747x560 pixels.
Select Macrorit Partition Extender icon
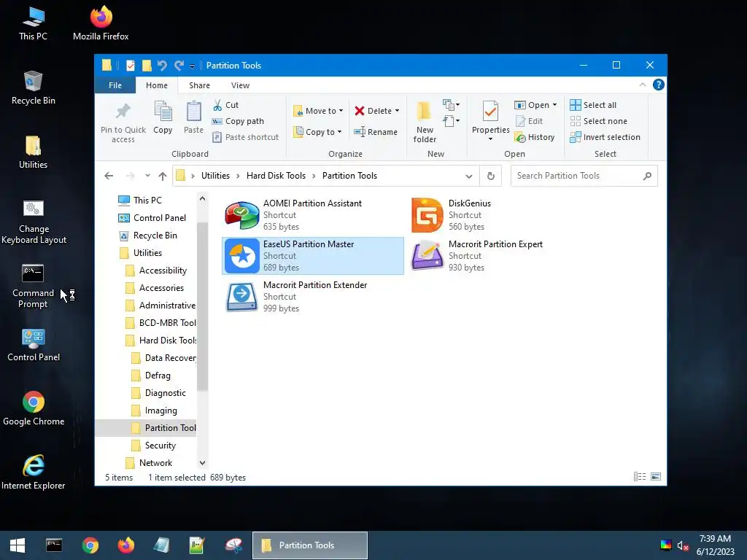241,297
